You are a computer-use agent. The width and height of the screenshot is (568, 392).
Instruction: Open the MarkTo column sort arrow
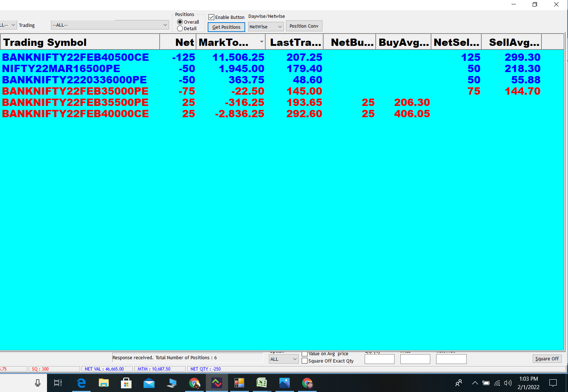point(262,42)
